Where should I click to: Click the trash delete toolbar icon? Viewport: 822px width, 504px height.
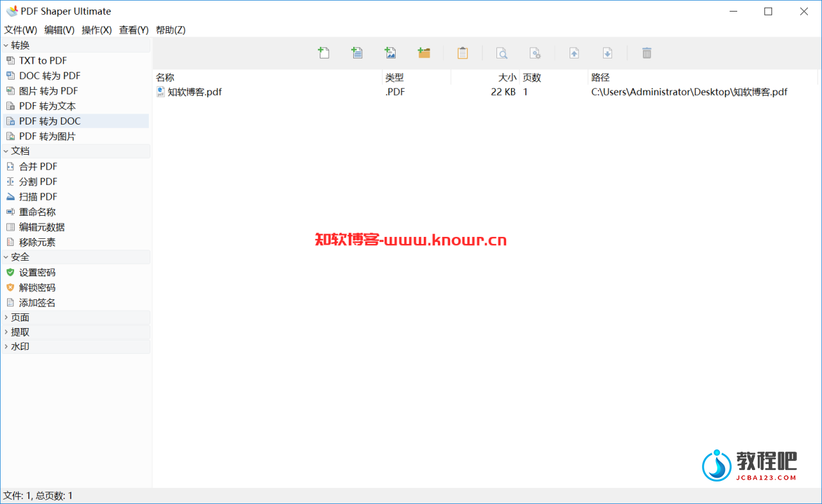click(x=647, y=53)
